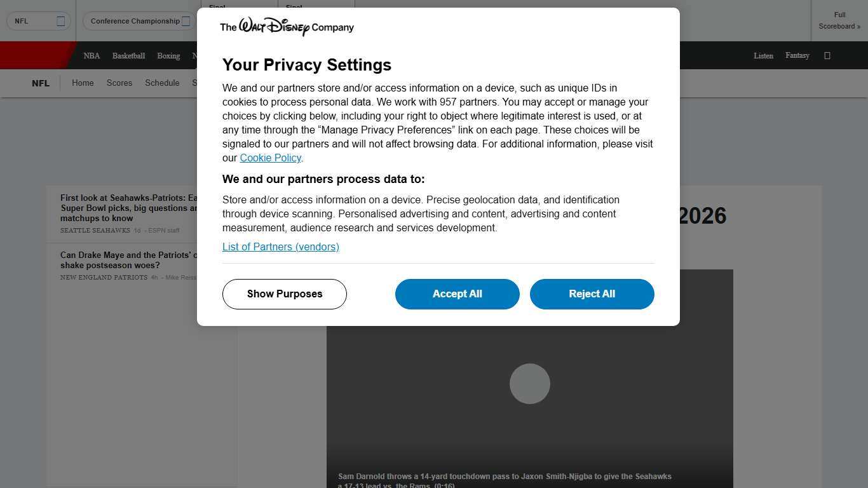Image resolution: width=868 pixels, height=488 pixels.
Task: Open the NBA menu item
Action: (92, 56)
